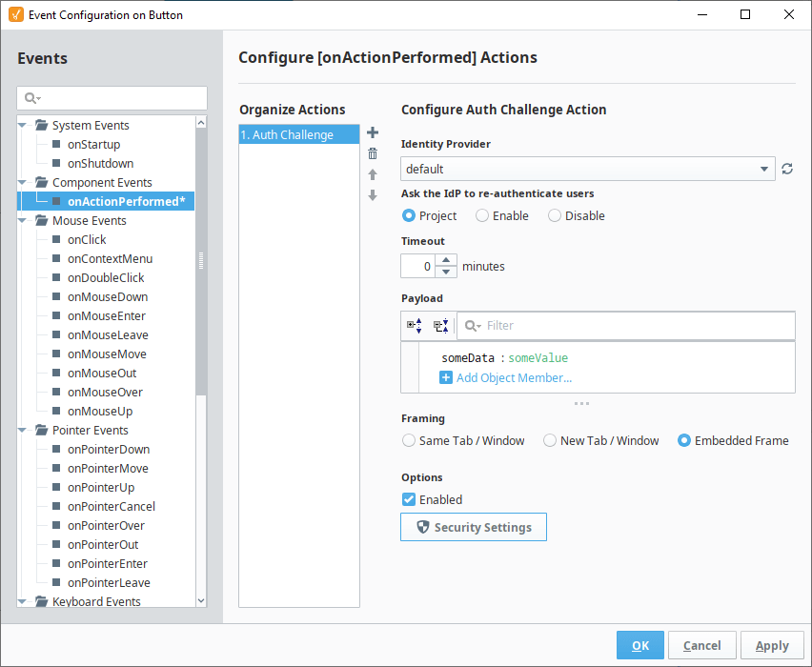Collapse the Mouse Events folder
Viewport: 812px width, 667px height.
click(x=22, y=220)
